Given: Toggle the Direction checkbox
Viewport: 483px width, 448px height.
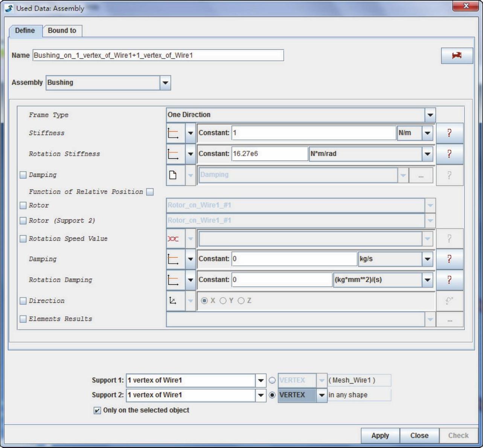Looking at the screenshot, I should (x=23, y=301).
